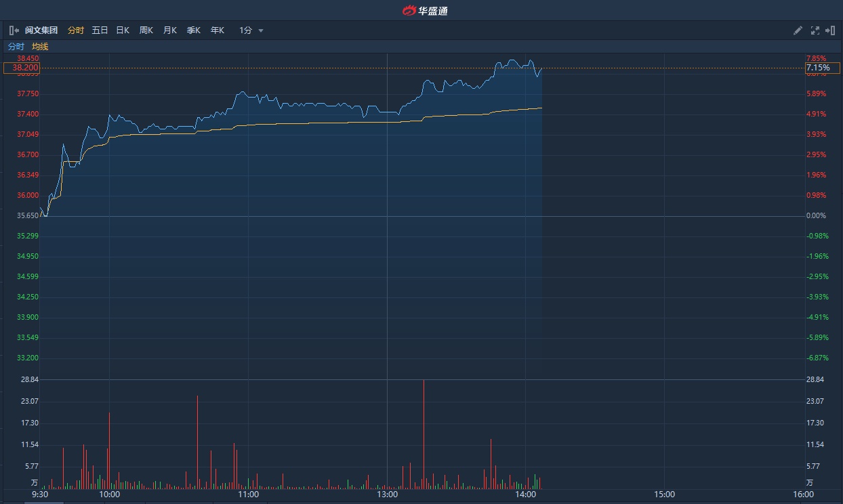Viewport: 843px width, 504px height.
Task: Open the 月K chart tab
Action: coord(170,30)
